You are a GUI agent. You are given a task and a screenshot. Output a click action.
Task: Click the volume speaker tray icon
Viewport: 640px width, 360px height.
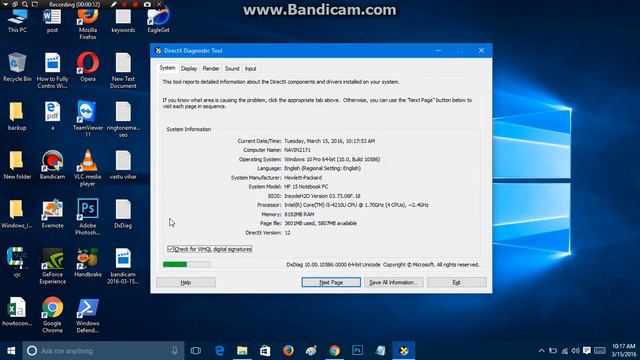(576, 351)
